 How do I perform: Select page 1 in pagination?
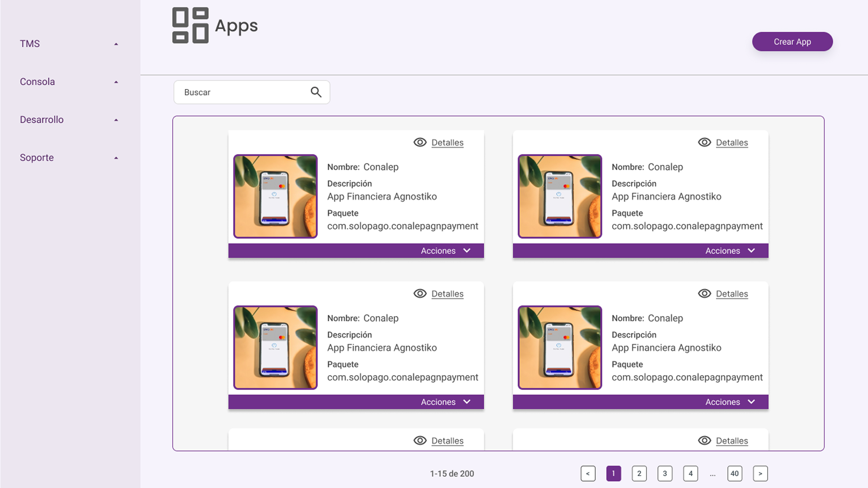coord(613,474)
